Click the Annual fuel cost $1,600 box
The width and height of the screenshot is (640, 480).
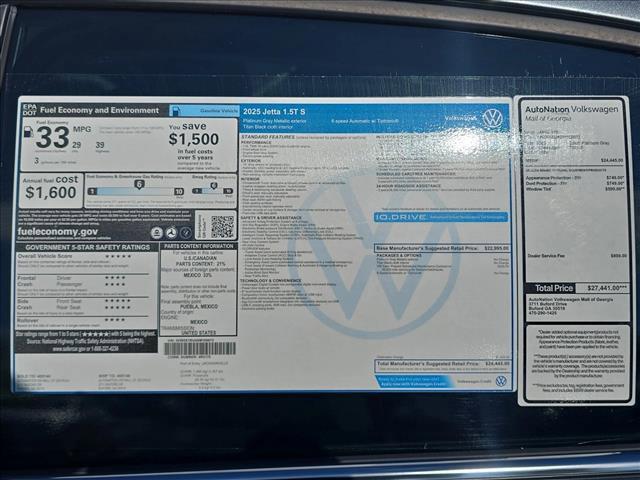50,189
